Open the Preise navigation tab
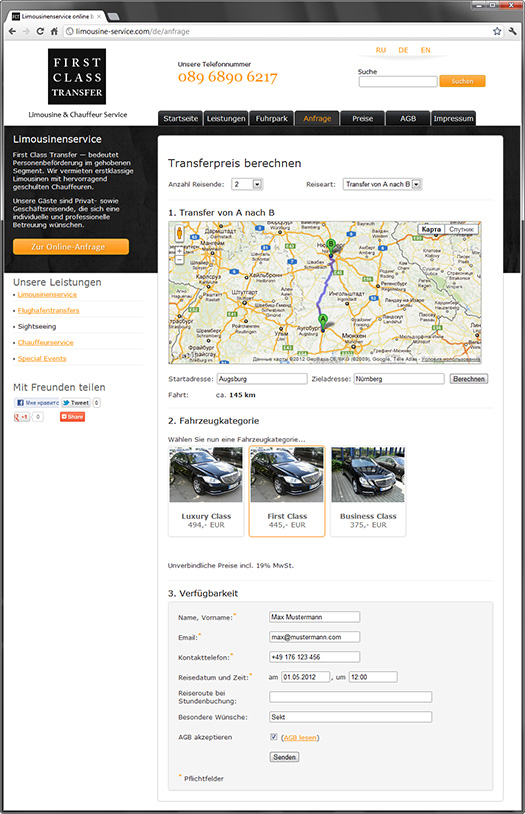The height and width of the screenshot is (814, 525). tap(362, 118)
